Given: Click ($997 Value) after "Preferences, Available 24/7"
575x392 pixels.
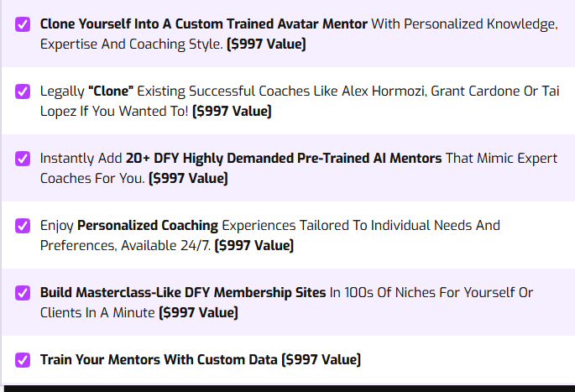Looking at the screenshot, I should point(254,245).
